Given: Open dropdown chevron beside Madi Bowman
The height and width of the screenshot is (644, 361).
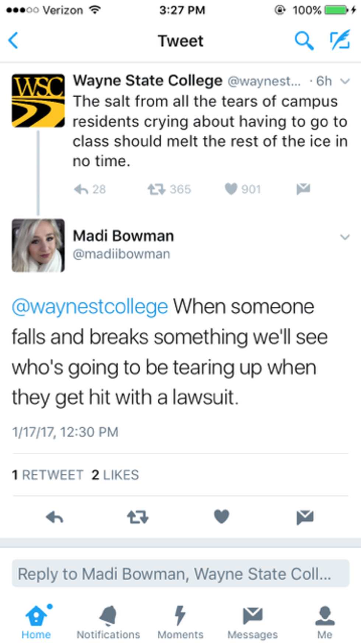Looking at the screenshot, I should pos(345,237).
